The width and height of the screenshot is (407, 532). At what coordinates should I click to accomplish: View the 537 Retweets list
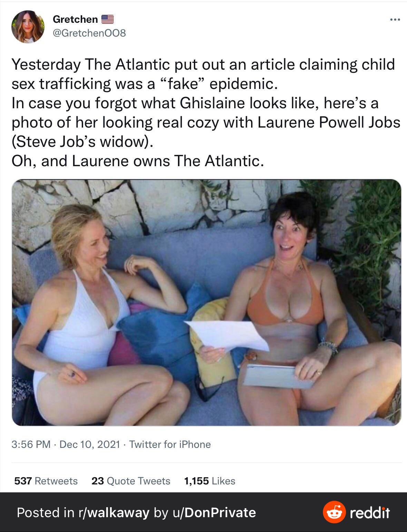click(x=46, y=481)
